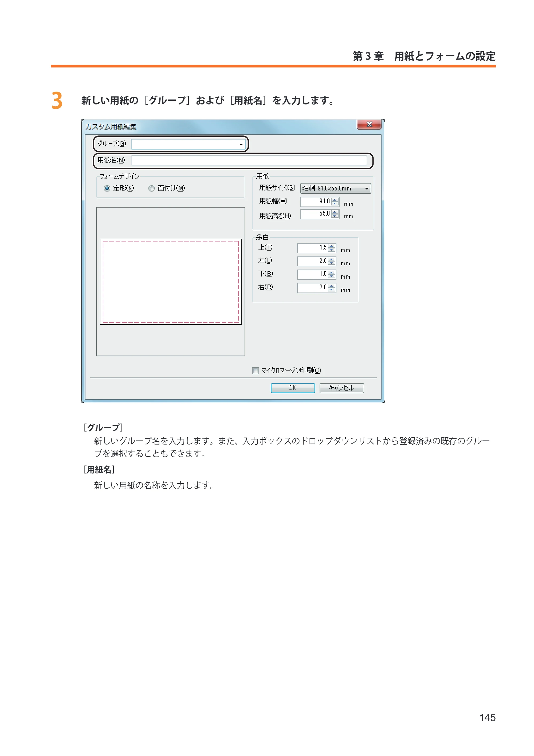534x756 pixels.
Task: Click the 上(T) margin value field
Action: coord(313,248)
